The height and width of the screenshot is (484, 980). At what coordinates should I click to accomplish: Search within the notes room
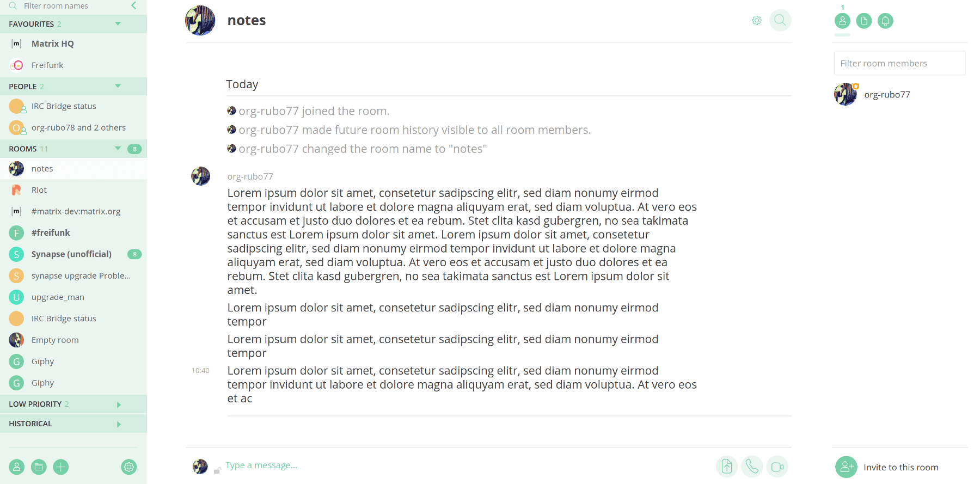[780, 21]
